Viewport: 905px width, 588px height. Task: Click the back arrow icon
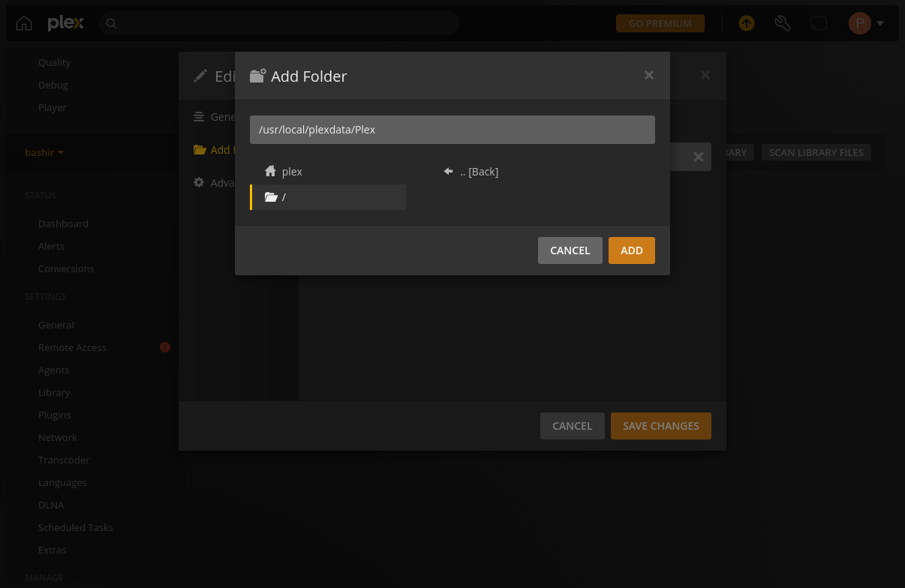tap(448, 171)
